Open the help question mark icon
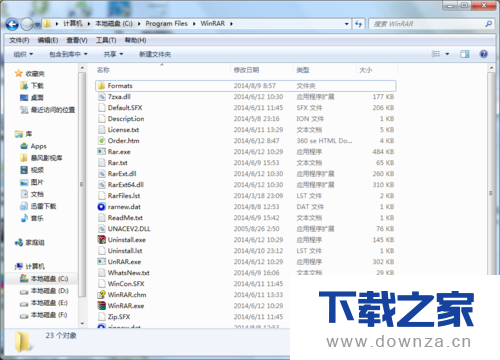The height and width of the screenshot is (360, 500). (483, 54)
